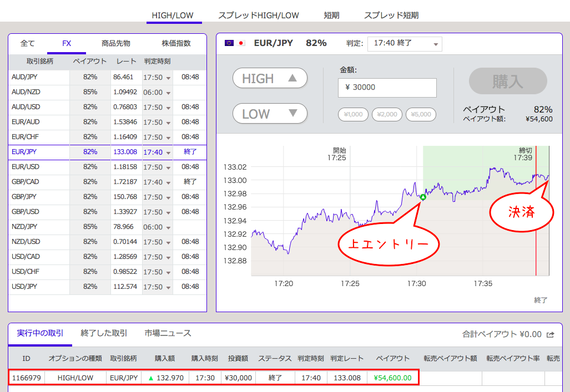Click the 金額 amount input field

[387, 88]
